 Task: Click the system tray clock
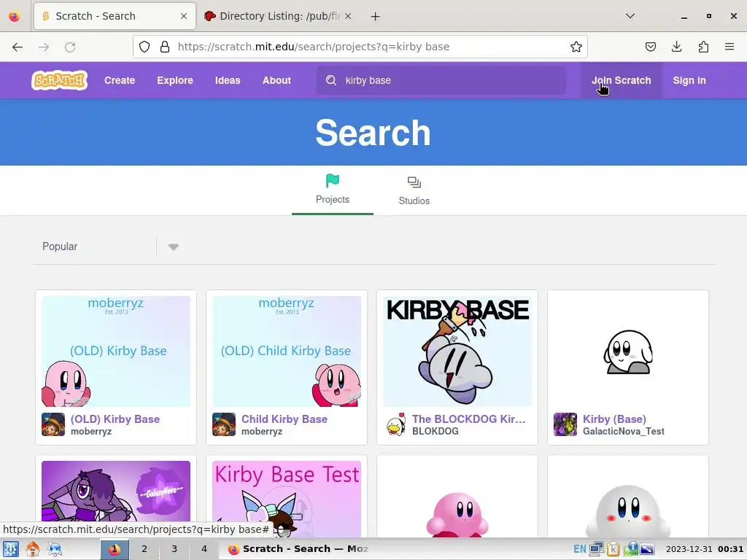point(705,549)
